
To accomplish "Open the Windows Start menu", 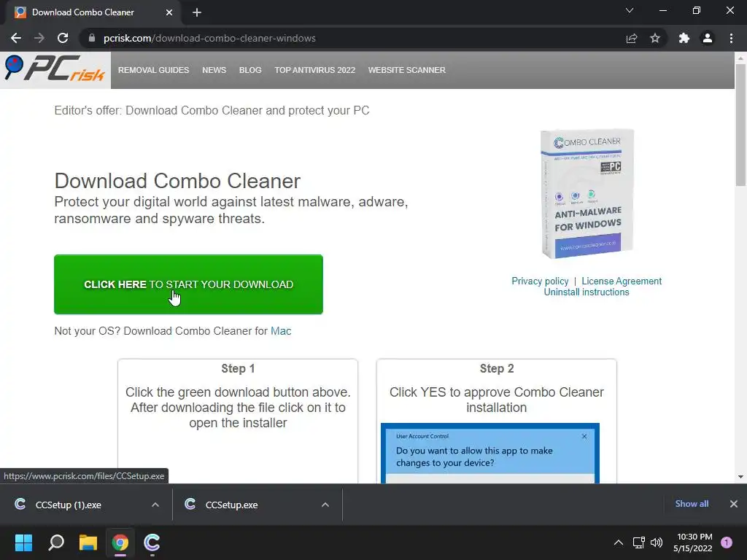I will point(23,542).
